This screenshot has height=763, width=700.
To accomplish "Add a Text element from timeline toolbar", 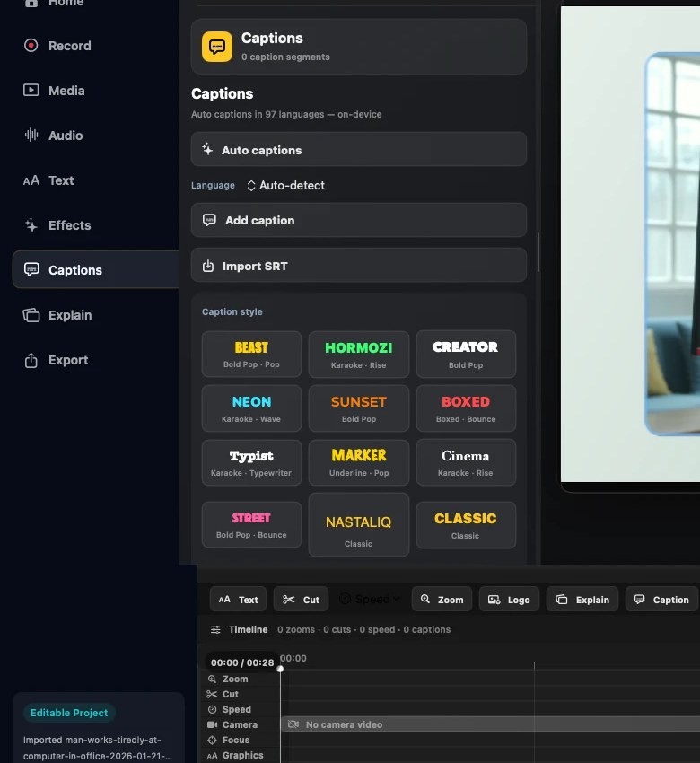I will (x=239, y=599).
